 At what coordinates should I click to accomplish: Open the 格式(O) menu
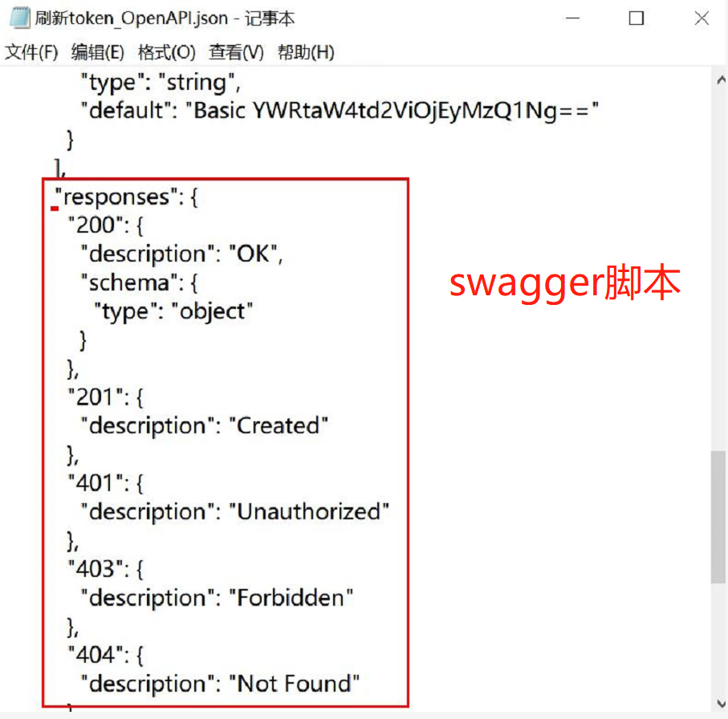click(x=167, y=52)
